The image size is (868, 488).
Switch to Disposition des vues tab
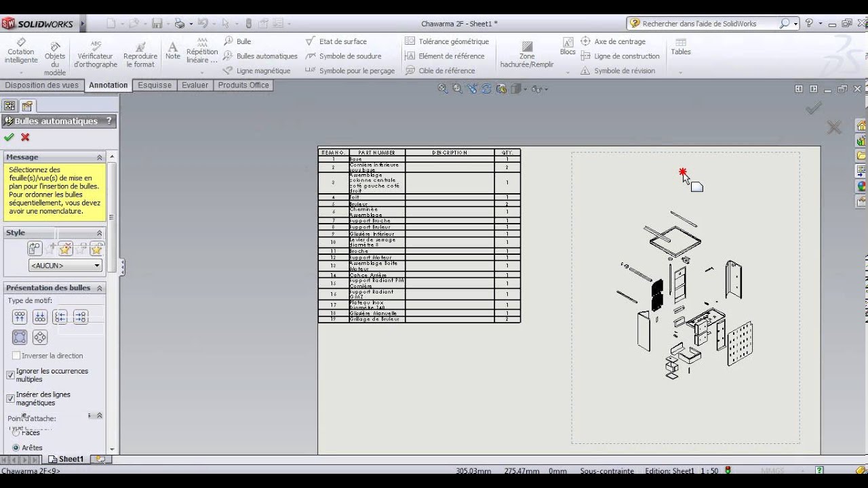42,85
